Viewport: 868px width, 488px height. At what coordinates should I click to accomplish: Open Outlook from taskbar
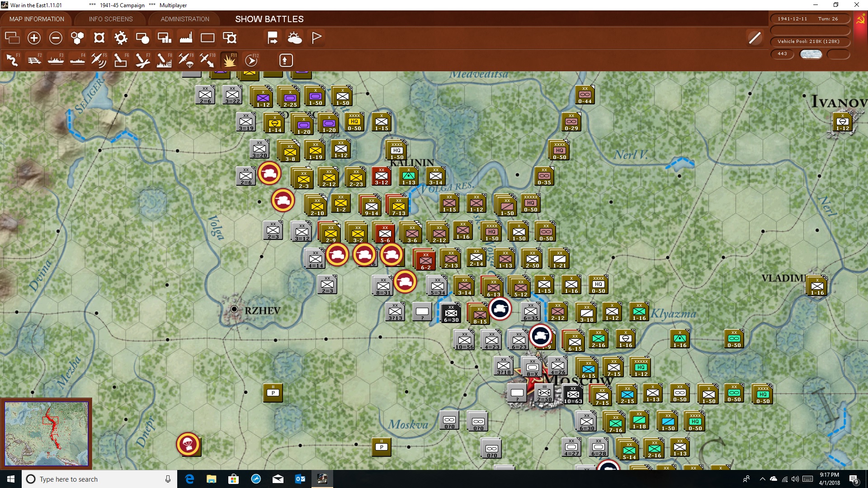pos(300,479)
